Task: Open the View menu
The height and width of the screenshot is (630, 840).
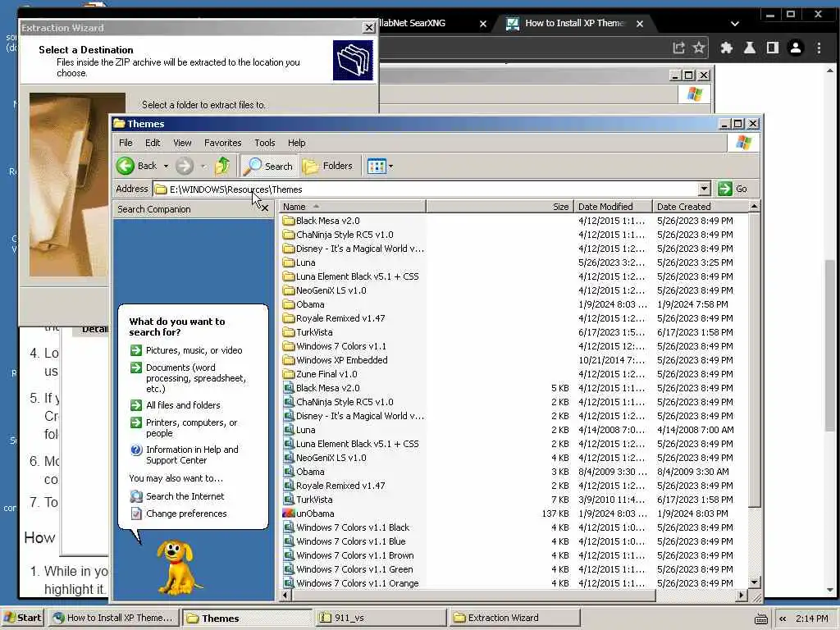Action: 182,143
